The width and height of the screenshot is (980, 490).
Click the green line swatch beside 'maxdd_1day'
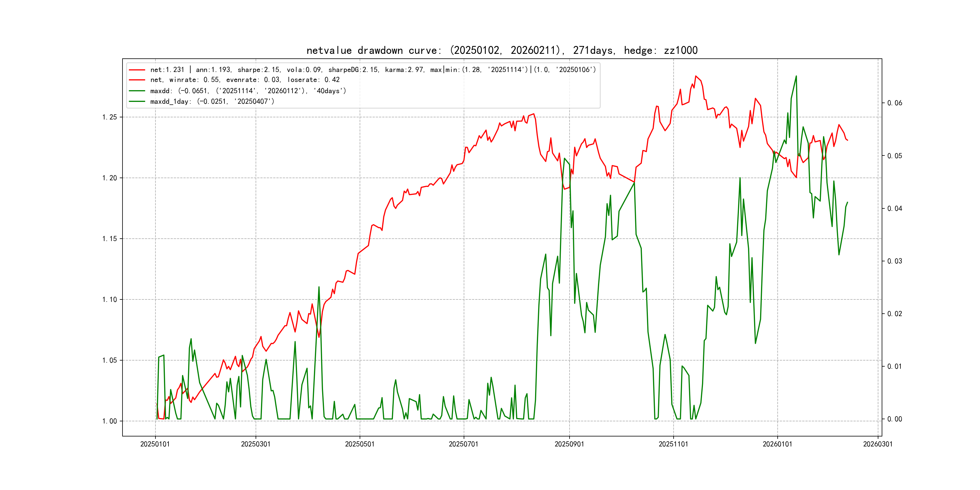(x=137, y=102)
